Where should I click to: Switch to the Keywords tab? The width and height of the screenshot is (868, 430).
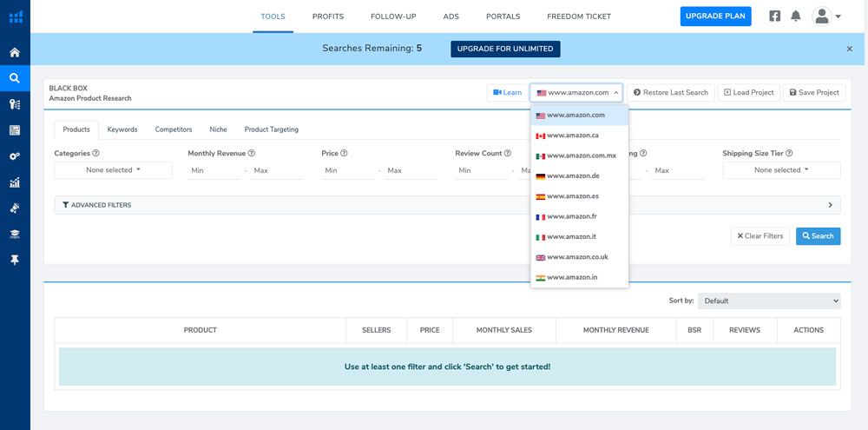coord(122,129)
